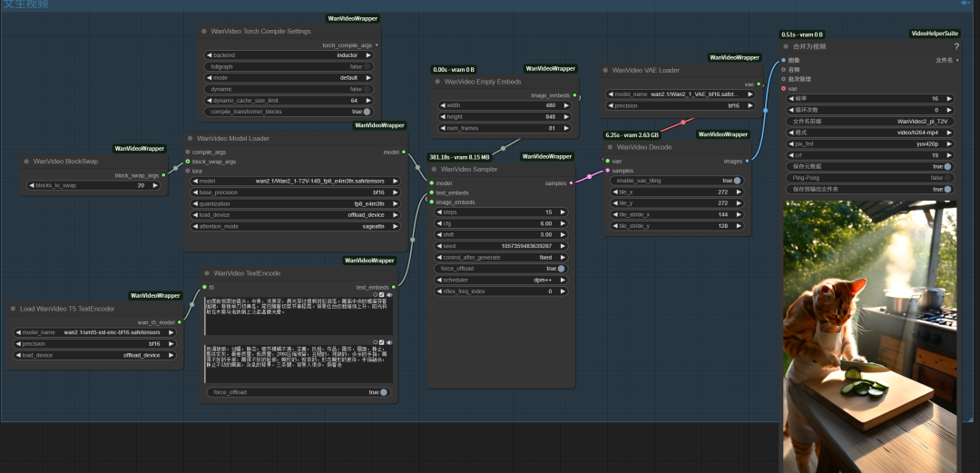Open the pix_fmt yuv420p dropdown
Screen dimensions: 980x473
tap(870, 144)
